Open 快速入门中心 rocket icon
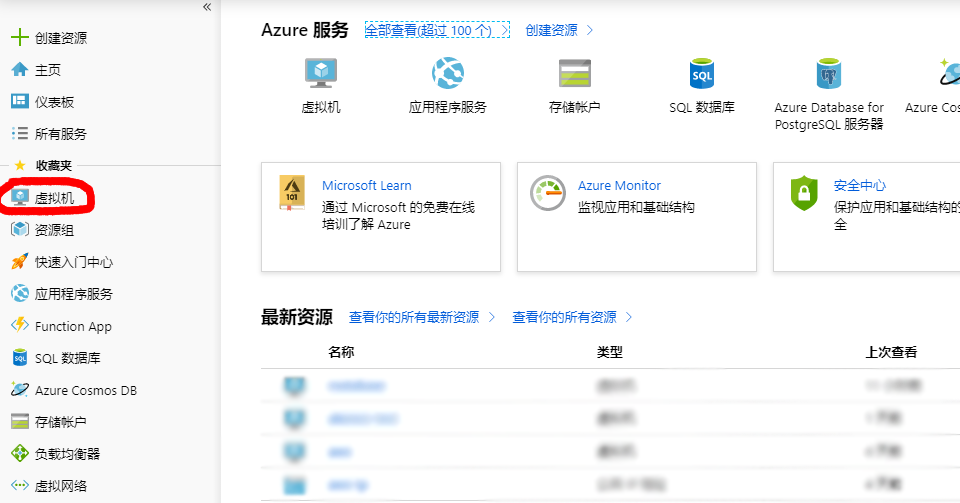The height and width of the screenshot is (503, 960). 20,262
